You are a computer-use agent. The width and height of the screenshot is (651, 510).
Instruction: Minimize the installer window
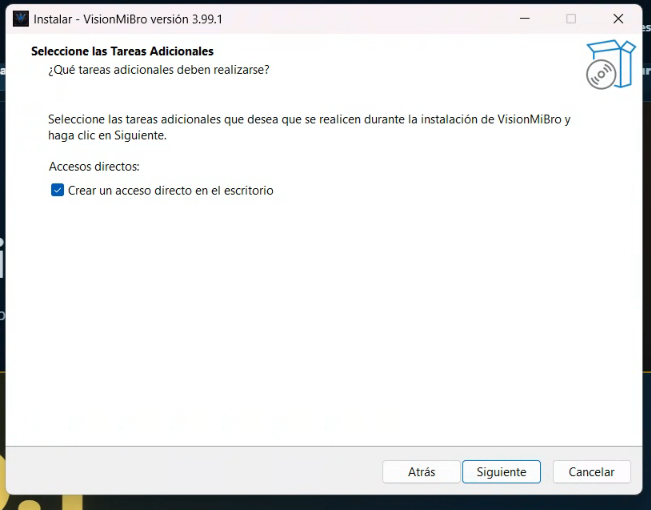pos(525,19)
